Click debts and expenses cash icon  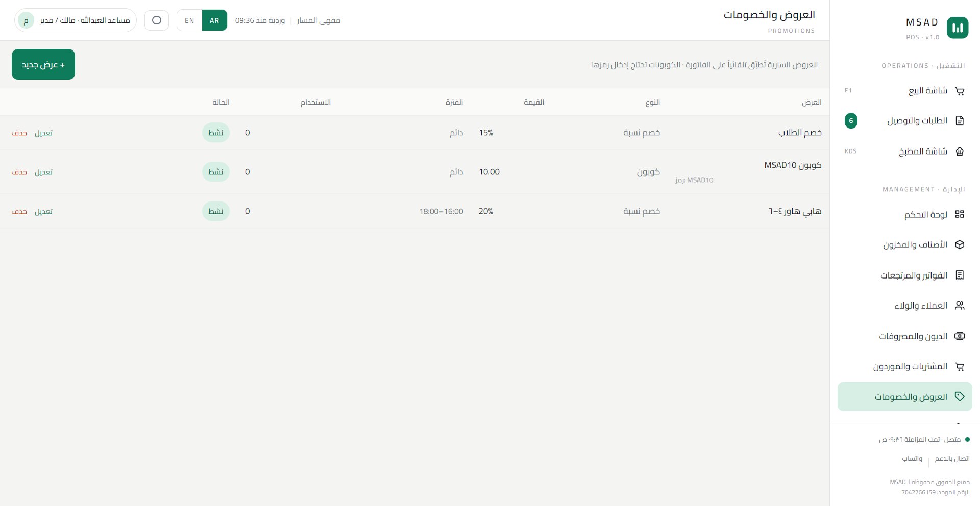960,336
